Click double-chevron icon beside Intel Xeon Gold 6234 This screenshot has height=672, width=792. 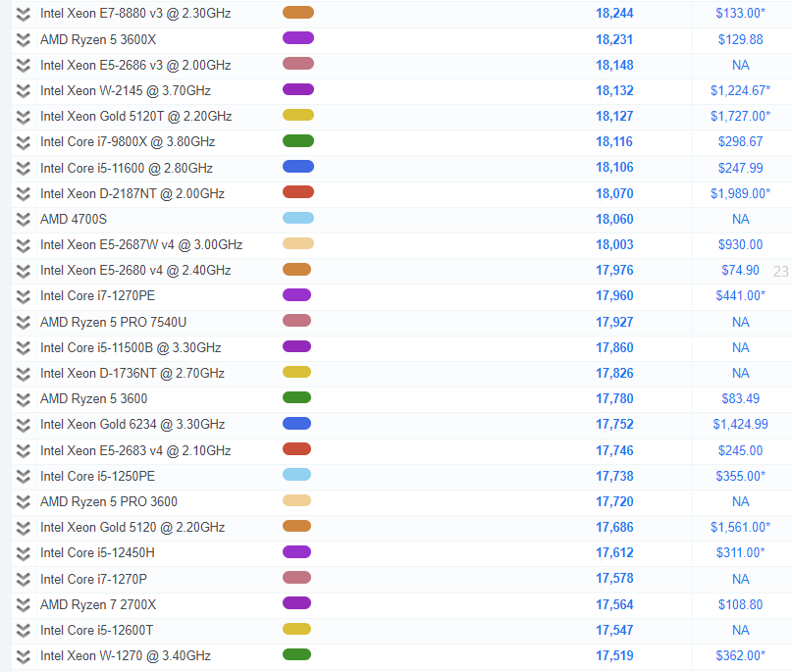point(24,425)
